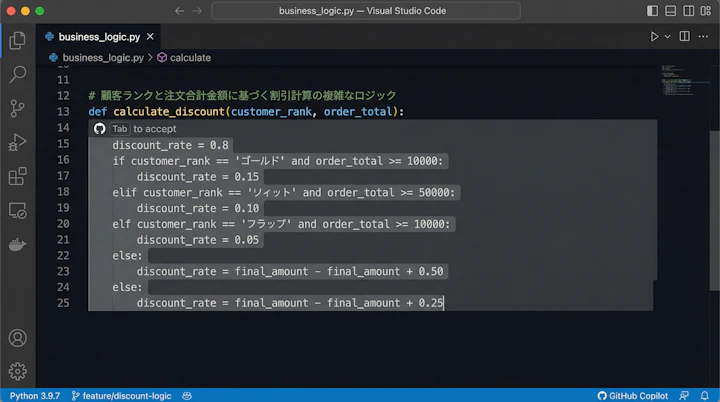Click 'discount_rate = 0.8' suggestion line

(x=170, y=145)
